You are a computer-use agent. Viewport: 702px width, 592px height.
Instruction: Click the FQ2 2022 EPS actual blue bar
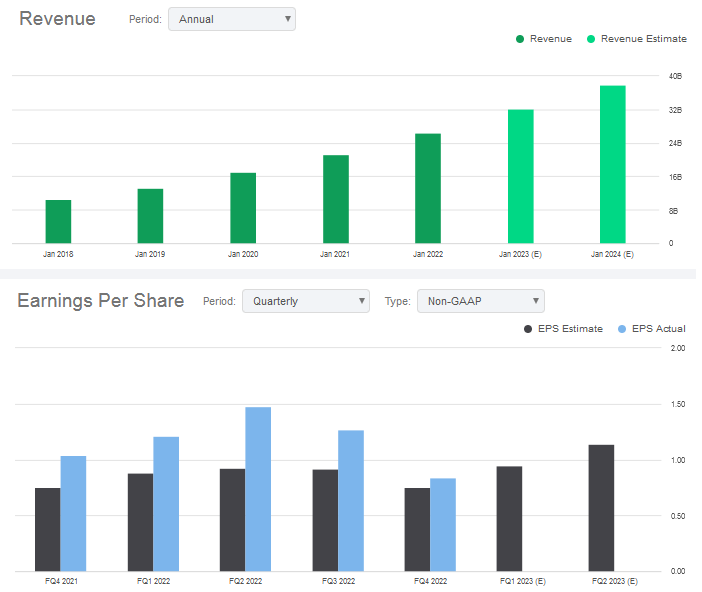coord(258,489)
